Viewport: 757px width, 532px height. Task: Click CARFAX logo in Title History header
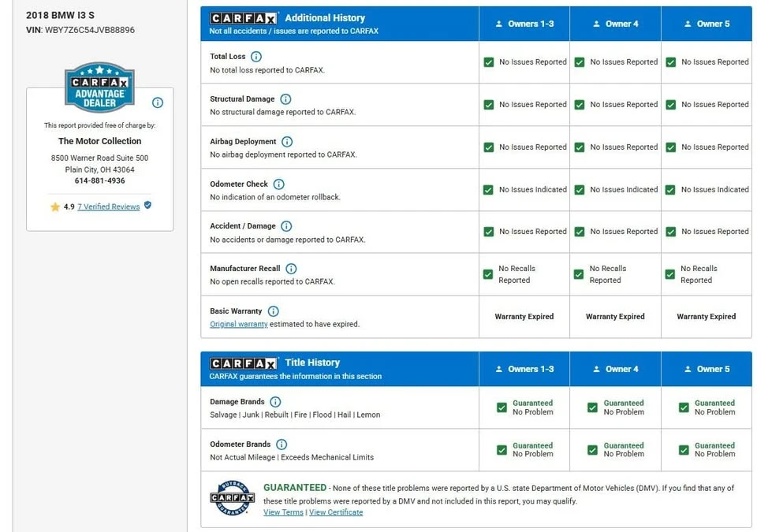(x=244, y=363)
